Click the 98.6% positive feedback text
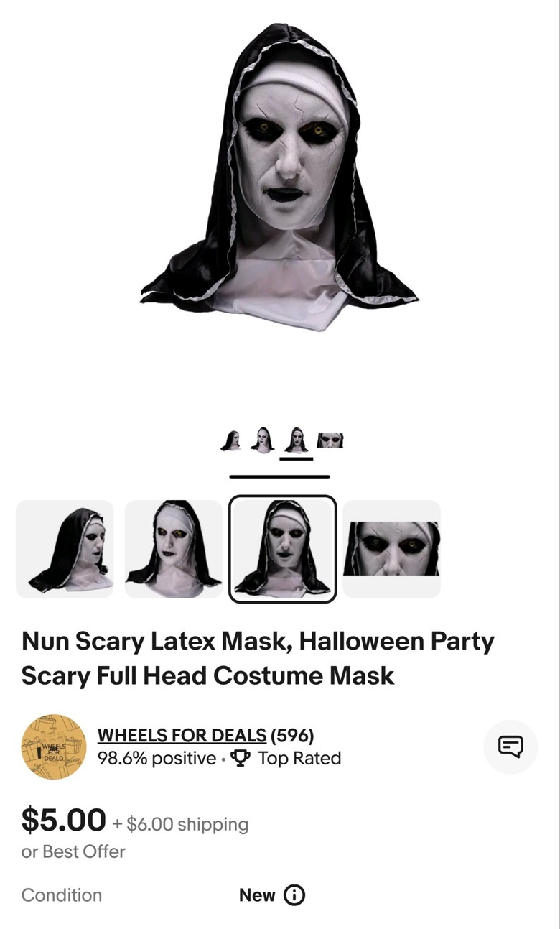 click(157, 759)
